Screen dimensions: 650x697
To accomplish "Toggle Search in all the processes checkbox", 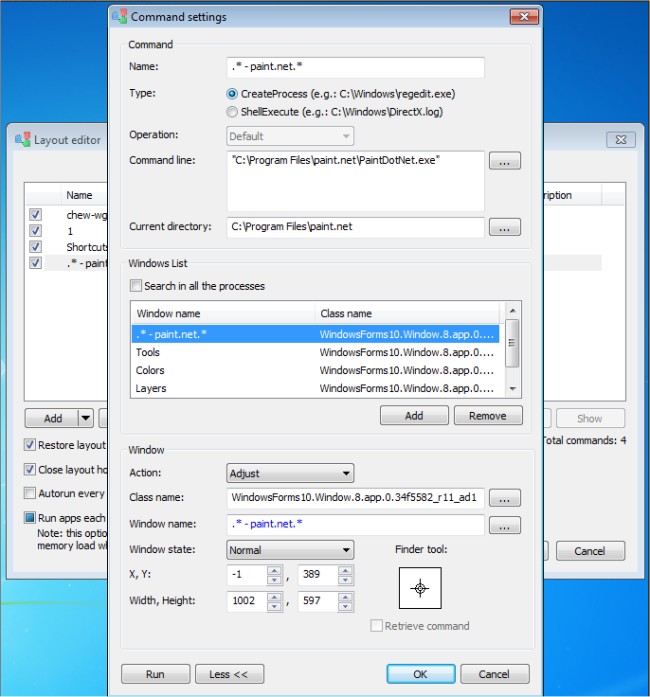I will coord(136,285).
